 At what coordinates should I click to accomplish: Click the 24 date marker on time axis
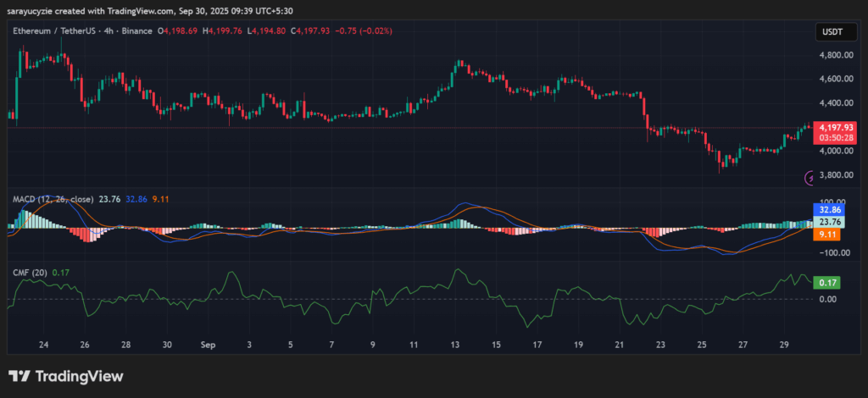[43, 345]
